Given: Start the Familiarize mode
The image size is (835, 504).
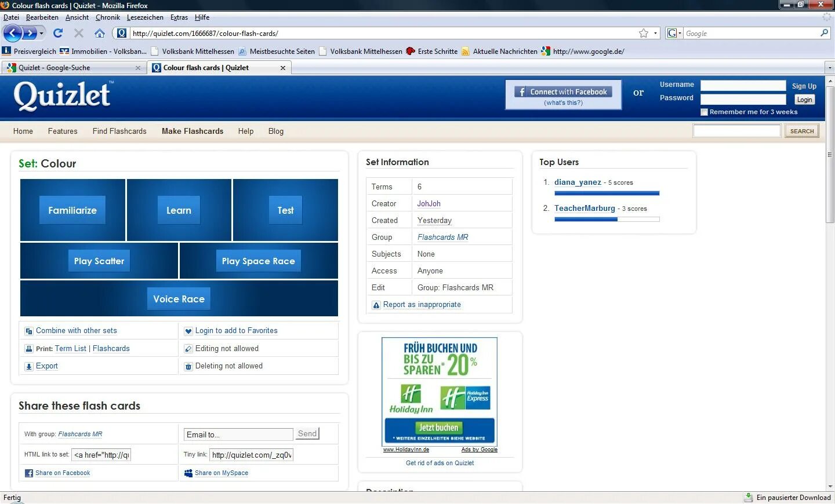Looking at the screenshot, I should (72, 210).
